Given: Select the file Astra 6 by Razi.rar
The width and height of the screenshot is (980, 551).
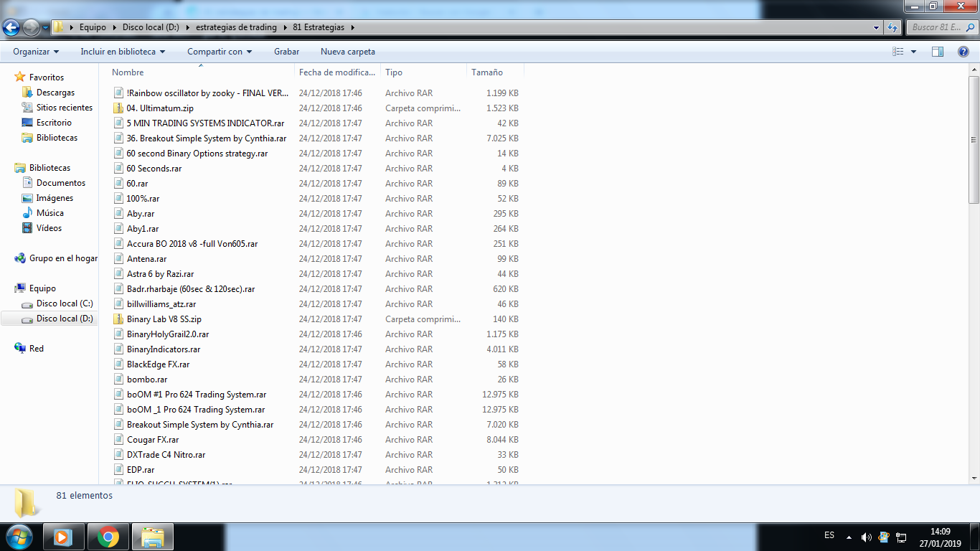Looking at the screenshot, I should (x=160, y=274).
